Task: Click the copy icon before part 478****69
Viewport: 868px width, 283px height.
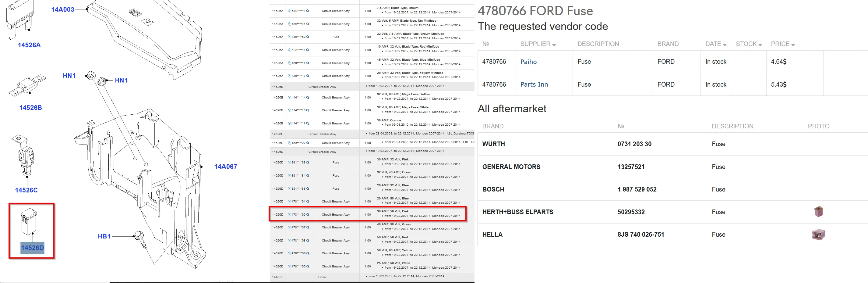Action: coord(289,253)
